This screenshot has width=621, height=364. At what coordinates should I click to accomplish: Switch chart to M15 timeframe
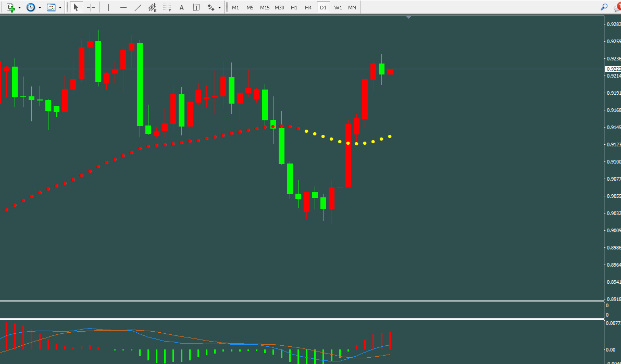click(x=265, y=7)
